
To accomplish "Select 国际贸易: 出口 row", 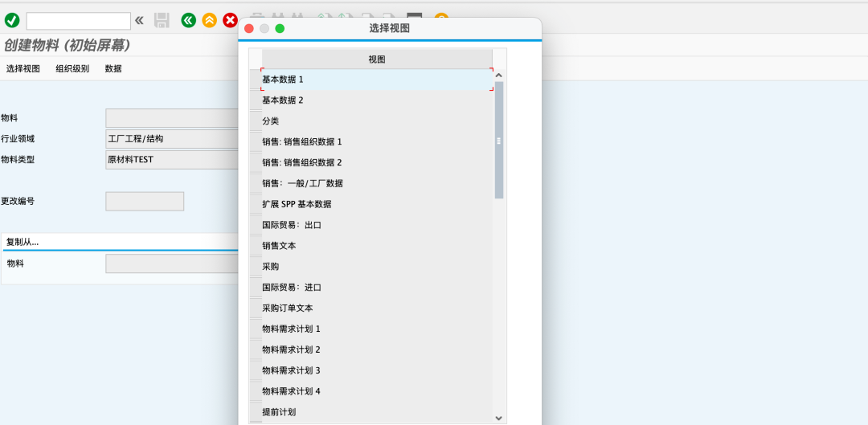I will (x=377, y=225).
